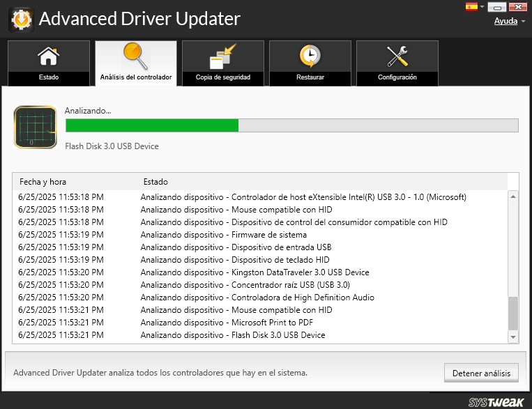Click the Advanced Driver Updater title text
This screenshot has width=532, height=409.
click(x=139, y=19)
